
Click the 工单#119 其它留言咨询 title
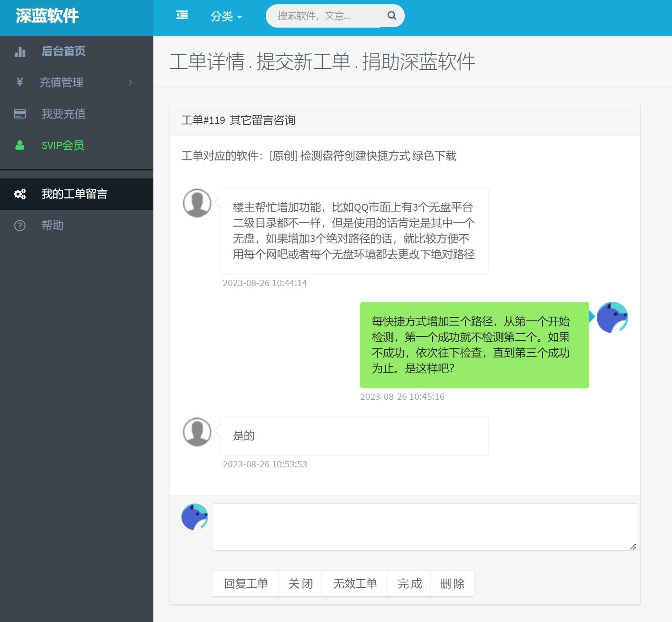(x=239, y=120)
